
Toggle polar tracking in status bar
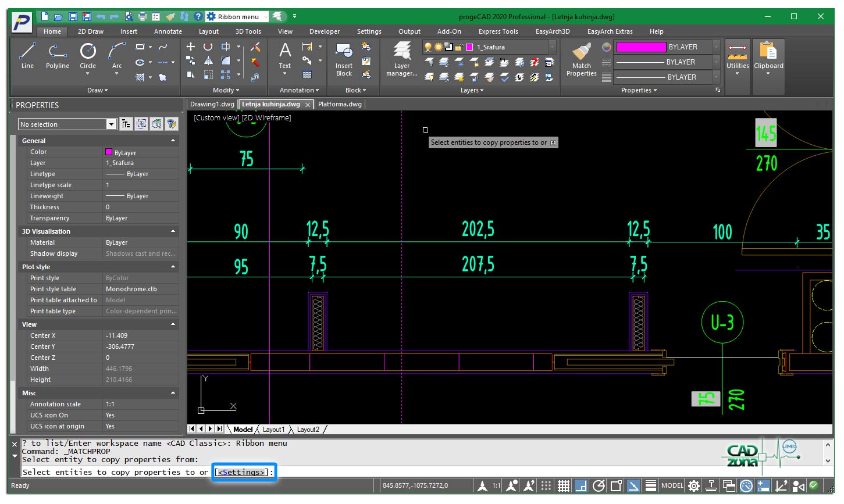[599, 486]
